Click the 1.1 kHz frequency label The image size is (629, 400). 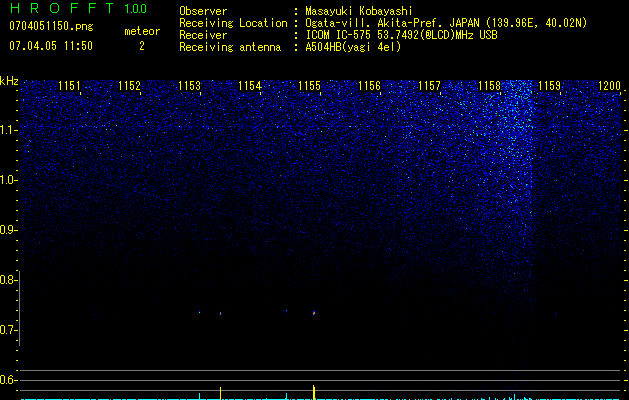[9, 130]
